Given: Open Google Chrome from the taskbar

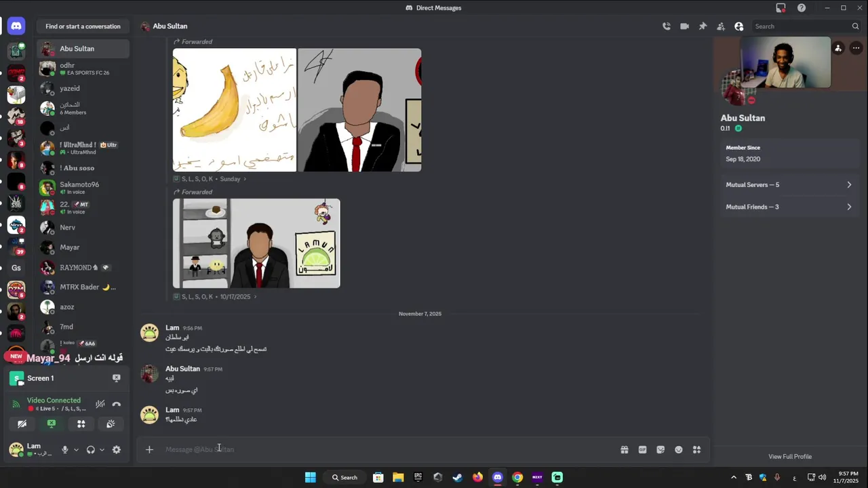Looking at the screenshot, I should 517,477.
